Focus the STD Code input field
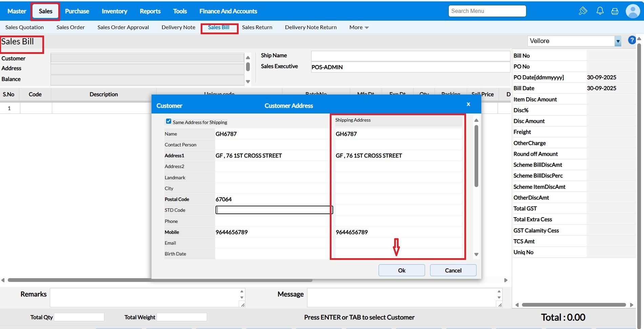This screenshot has width=644, height=329. click(274, 210)
